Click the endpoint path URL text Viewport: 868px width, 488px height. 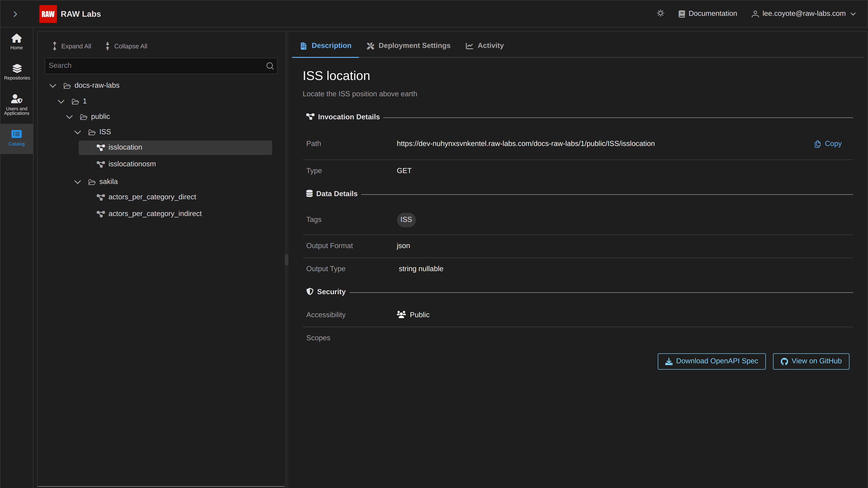(x=526, y=144)
